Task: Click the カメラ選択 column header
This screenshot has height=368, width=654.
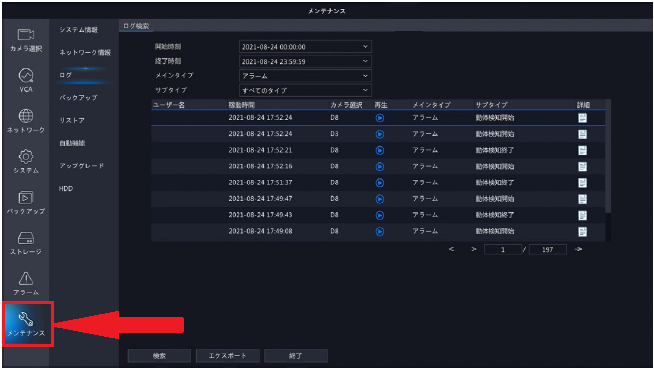Action: click(x=346, y=105)
